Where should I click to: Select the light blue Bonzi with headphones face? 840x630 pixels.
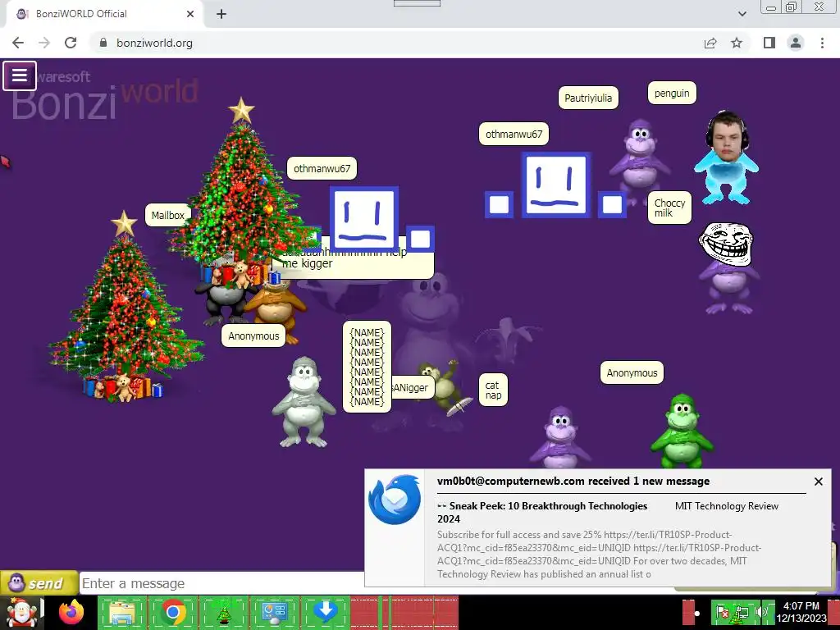[726, 158]
